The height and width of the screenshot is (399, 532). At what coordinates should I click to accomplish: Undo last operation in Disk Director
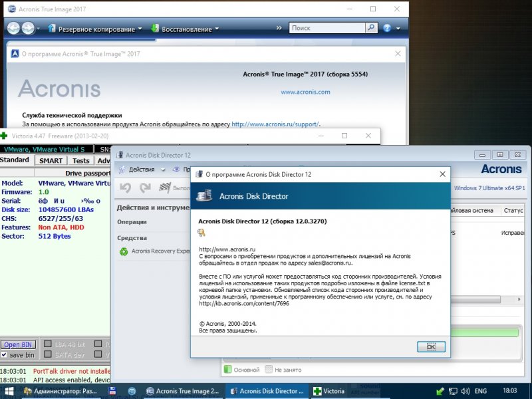coord(125,188)
